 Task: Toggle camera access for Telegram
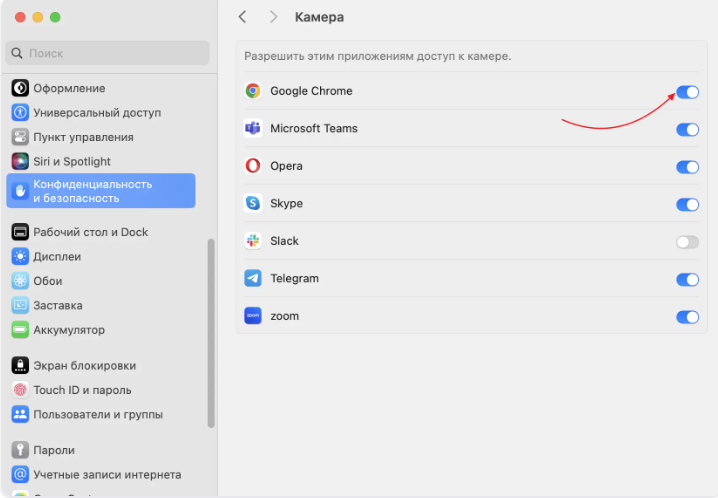[x=687, y=279]
